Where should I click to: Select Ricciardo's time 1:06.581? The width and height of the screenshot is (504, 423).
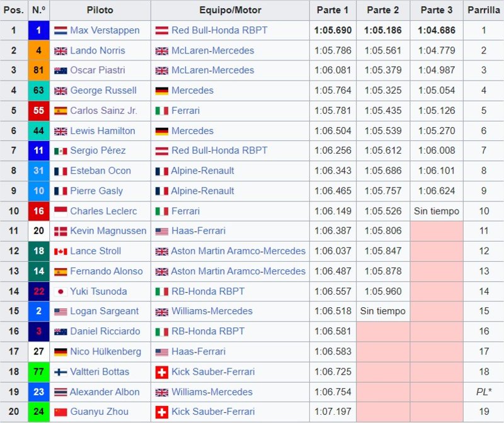(333, 331)
